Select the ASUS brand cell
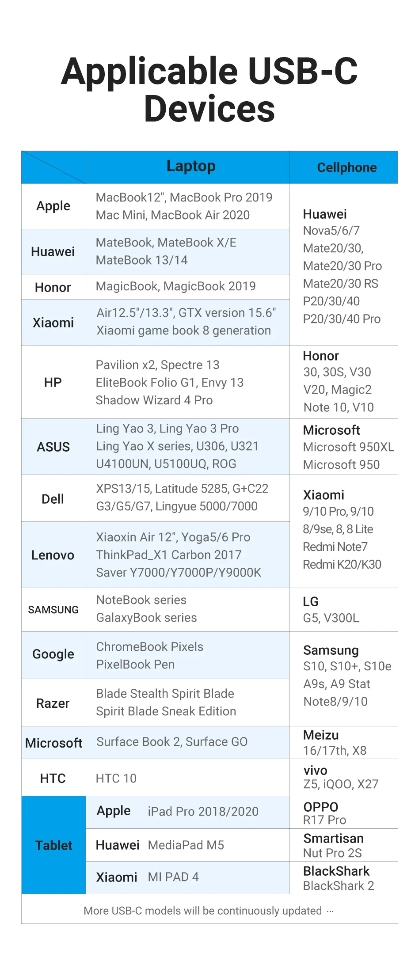This screenshot has width=411, height=980. coord(53,447)
